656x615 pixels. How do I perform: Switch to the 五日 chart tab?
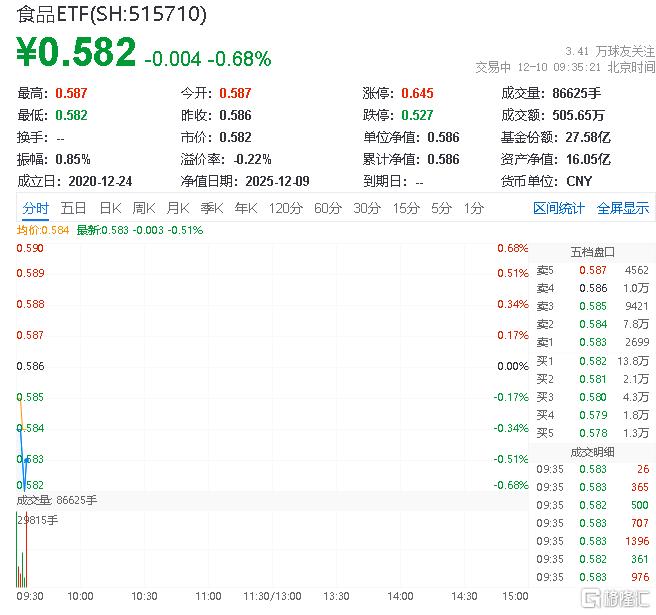pos(73,208)
